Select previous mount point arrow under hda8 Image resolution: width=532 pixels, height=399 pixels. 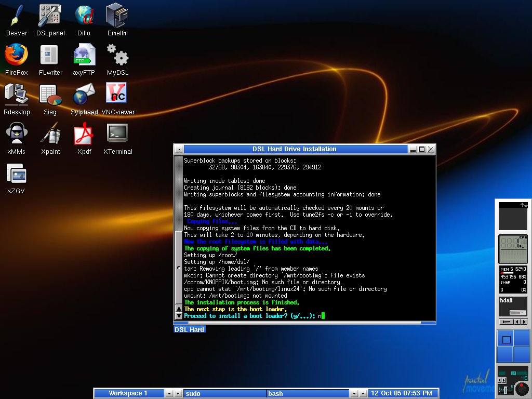tap(517, 322)
